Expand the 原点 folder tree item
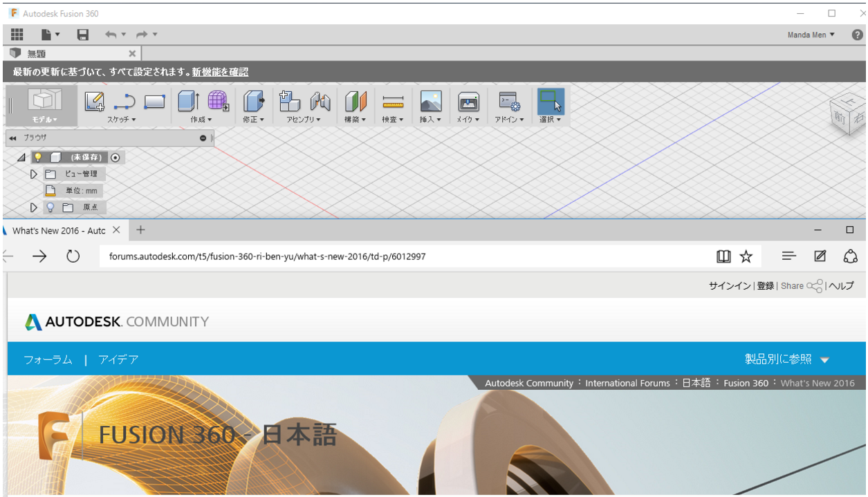The height and width of the screenshot is (497, 868). pos(33,207)
